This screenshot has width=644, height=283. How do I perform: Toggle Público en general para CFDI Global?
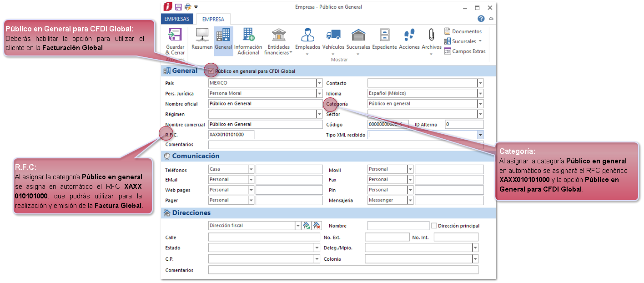211,71
